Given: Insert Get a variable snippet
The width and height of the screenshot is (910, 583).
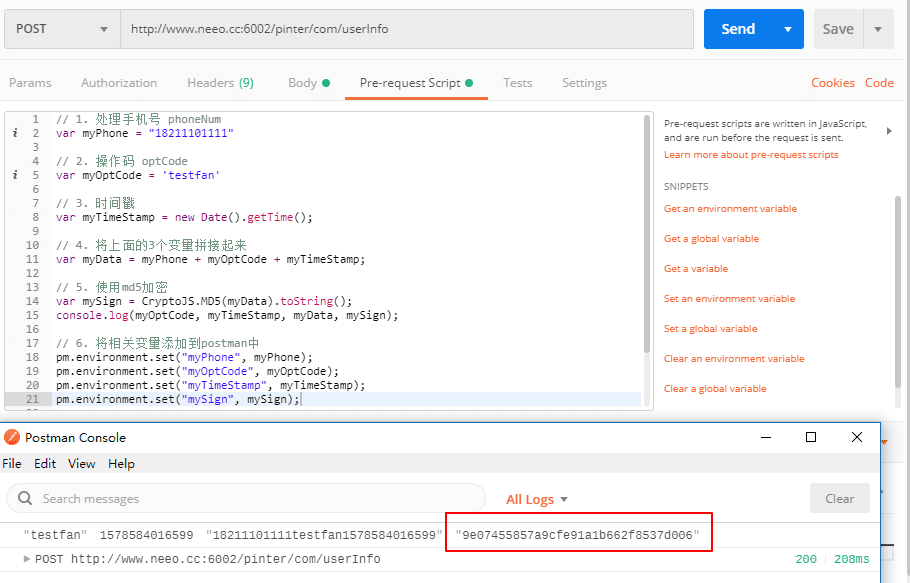Looking at the screenshot, I should 696,269.
